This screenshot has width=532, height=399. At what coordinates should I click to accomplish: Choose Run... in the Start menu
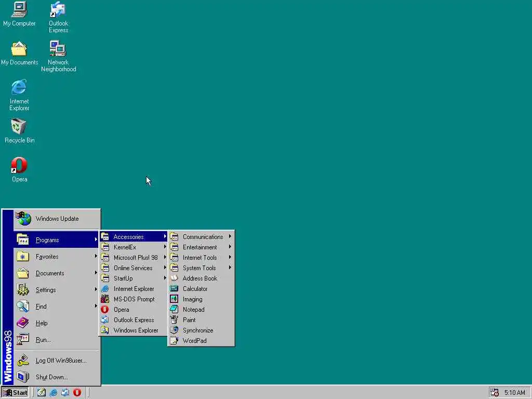coord(56,340)
